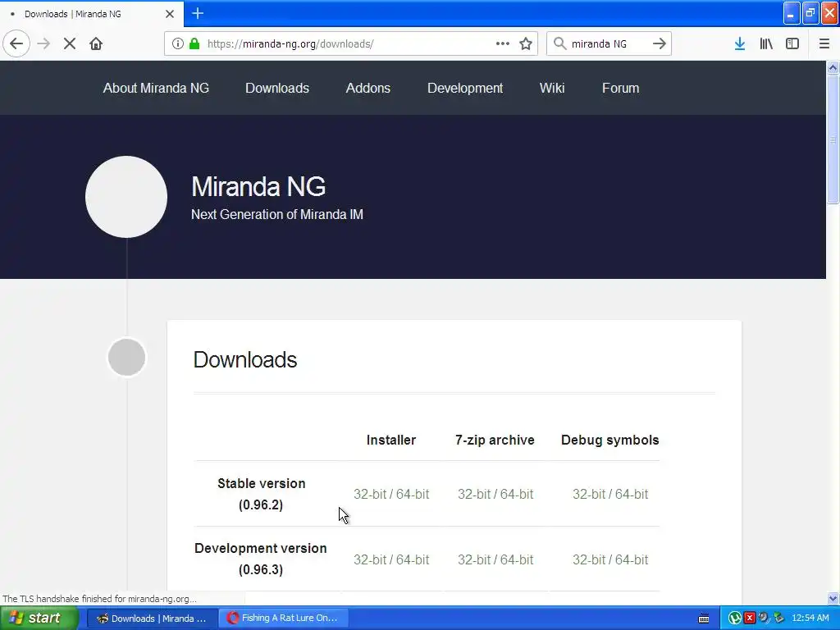Click the magnifier icon in the search box
This screenshot has width=840, height=630.
pyautogui.click(x=559, y=43)
